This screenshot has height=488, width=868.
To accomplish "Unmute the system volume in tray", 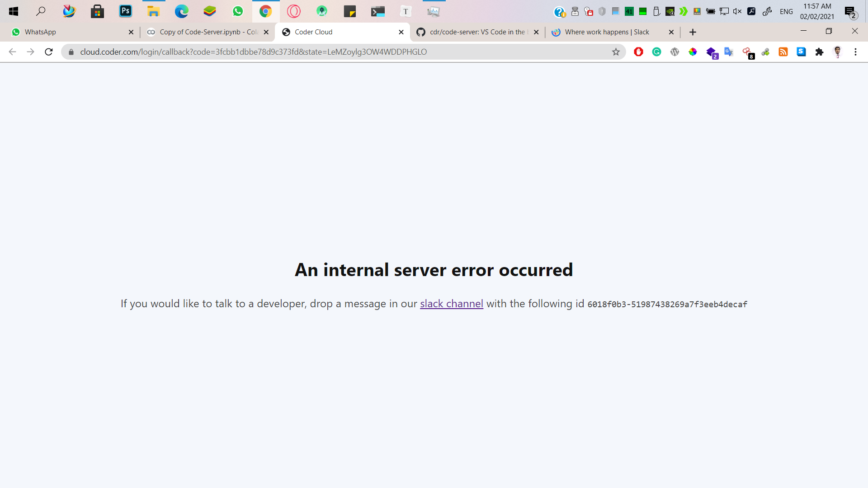I will (738, 11).
